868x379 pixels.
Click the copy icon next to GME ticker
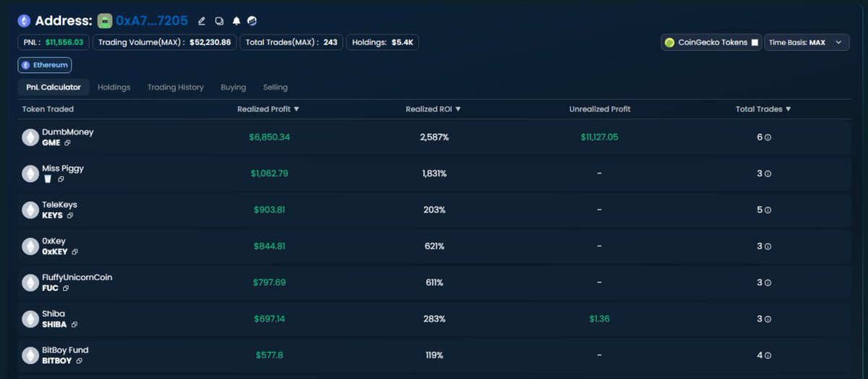(x=67, y=143)
